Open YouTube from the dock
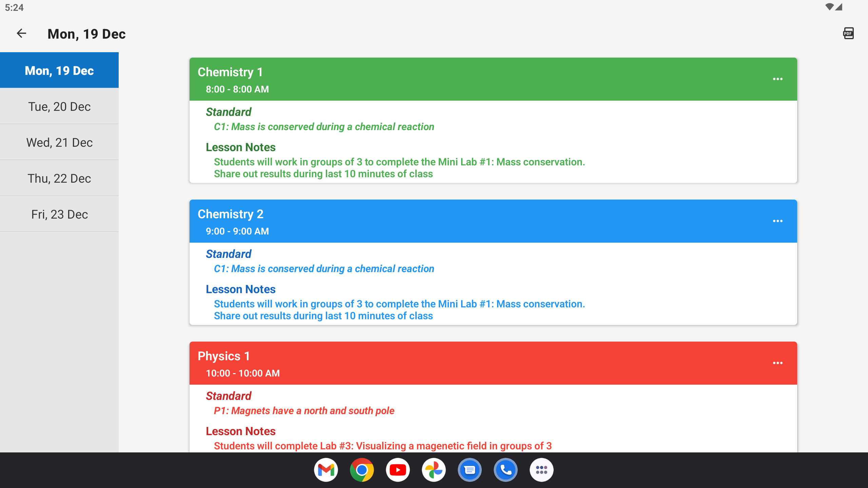This screenshot has height=488, width=868. click(398, 470)
